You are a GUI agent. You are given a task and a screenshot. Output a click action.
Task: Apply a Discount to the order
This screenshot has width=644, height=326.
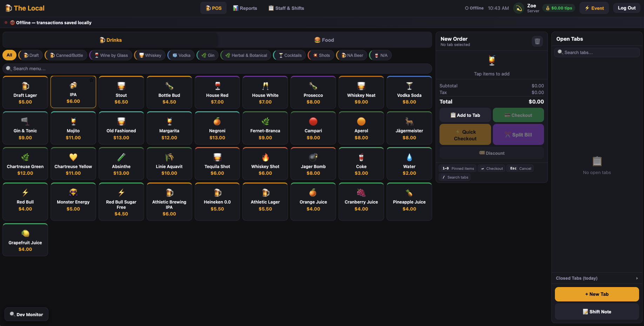pos(492,153)
